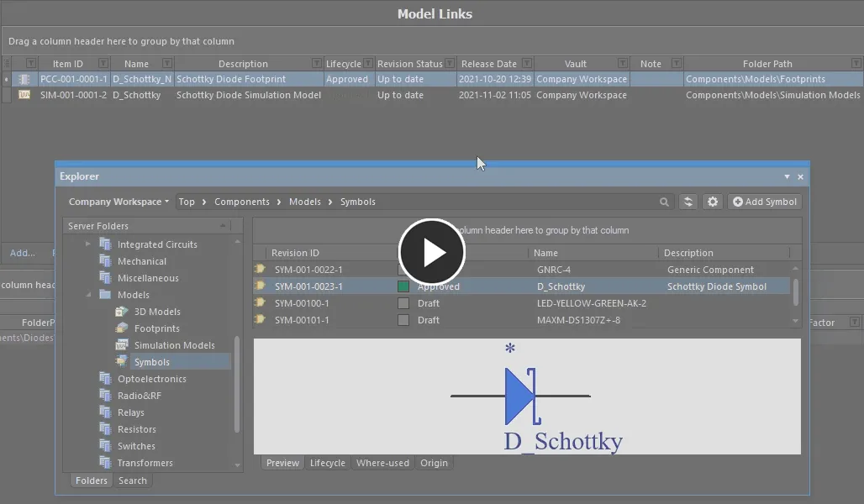The width and height of the screenshot is (864, 504).
Task: Refresh the Explorer view
Action: (x=688, y=202)
